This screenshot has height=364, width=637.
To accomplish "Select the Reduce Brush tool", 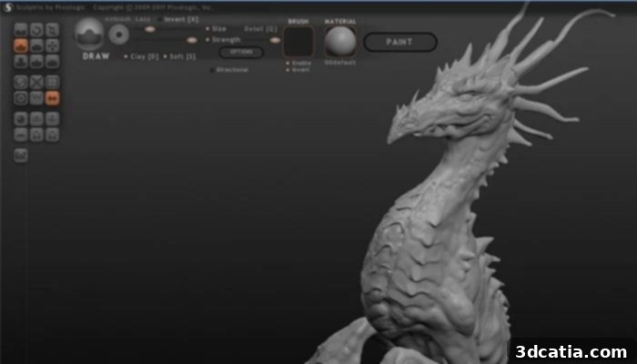I will pos(21,82).
